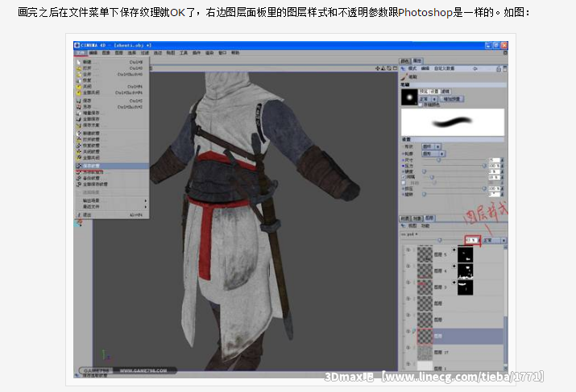
Task: Click the open-folder icon in File menu
Action: pyautogui.click(x=79, y=68)
